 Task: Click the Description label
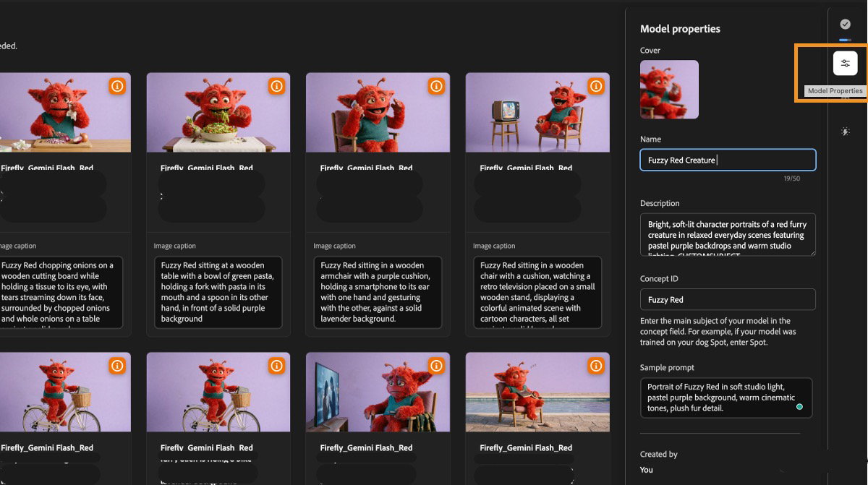660,203
